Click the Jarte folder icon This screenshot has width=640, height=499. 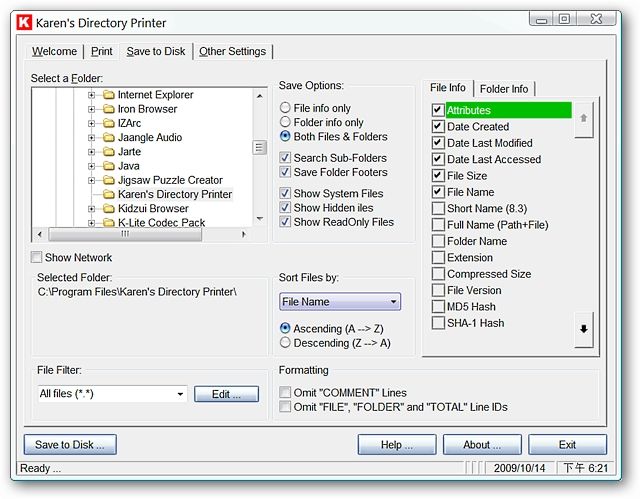pos(109,152)
